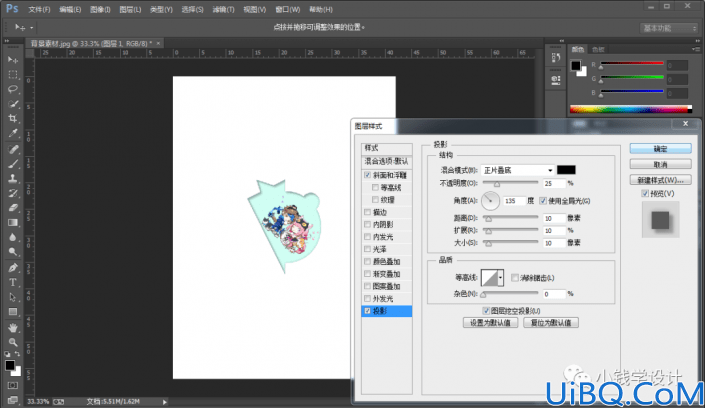Toggle the 预览(V) checkbox

click(x=645, y=193)
